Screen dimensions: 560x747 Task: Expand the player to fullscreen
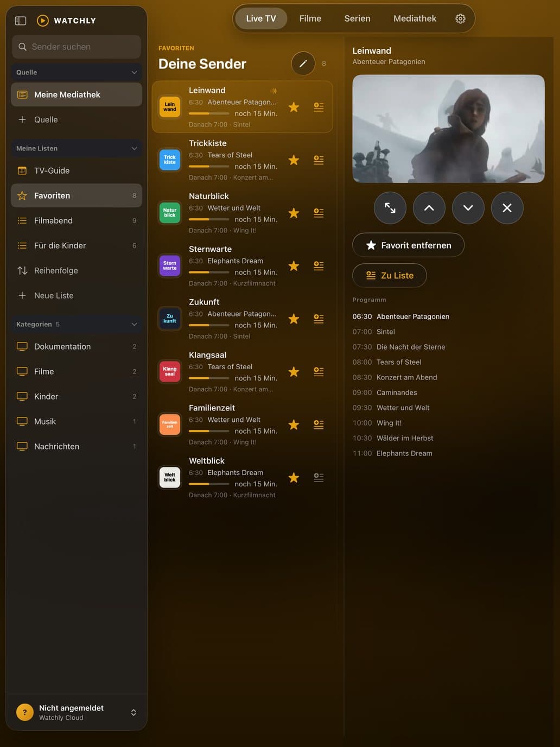[390, 208]
